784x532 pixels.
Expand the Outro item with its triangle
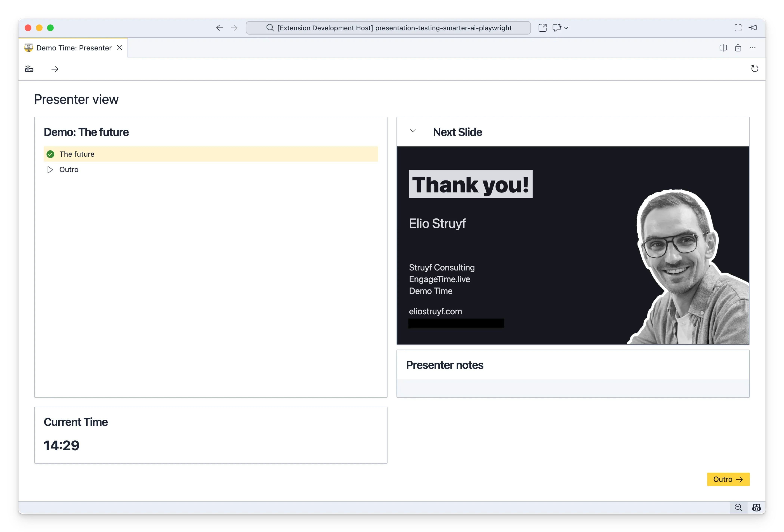point(50,170)
